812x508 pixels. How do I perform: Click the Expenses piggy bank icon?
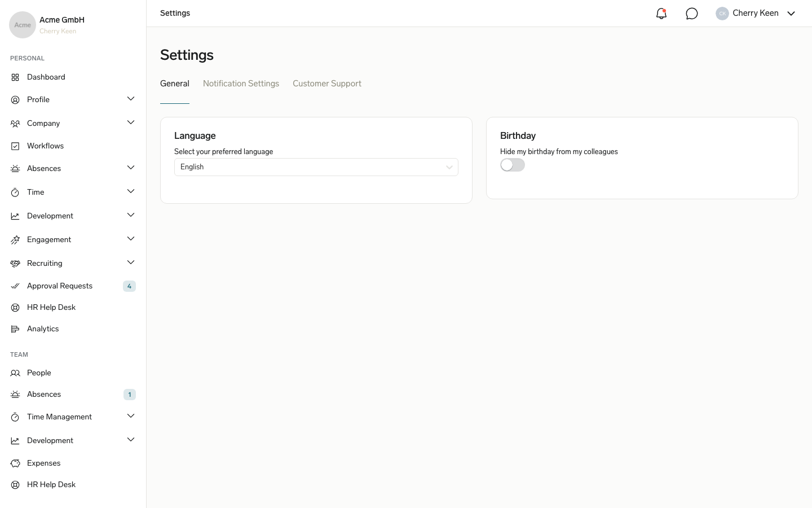[x=15, y=463]
